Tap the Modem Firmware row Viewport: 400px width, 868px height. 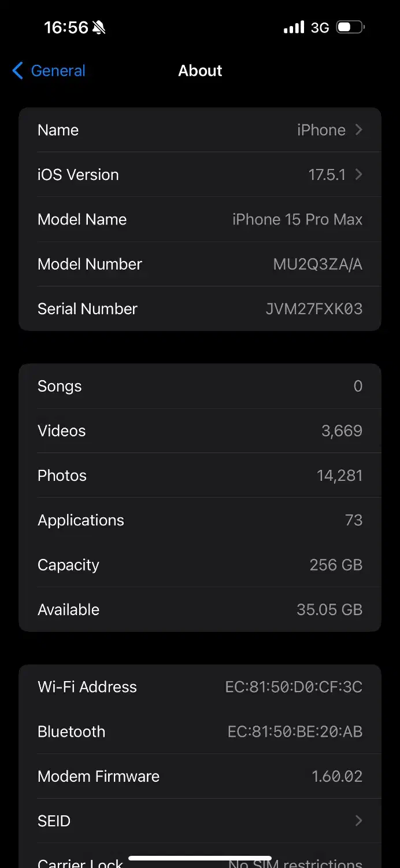click(x=199, y=777)
